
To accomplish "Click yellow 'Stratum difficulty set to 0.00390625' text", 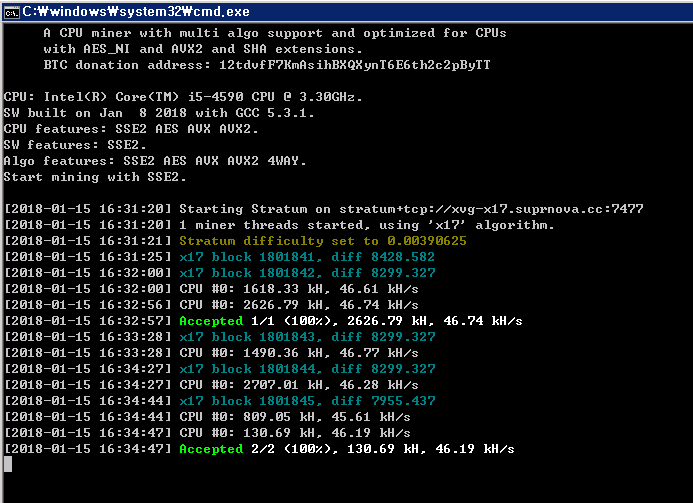I will (x=323, y=241).
